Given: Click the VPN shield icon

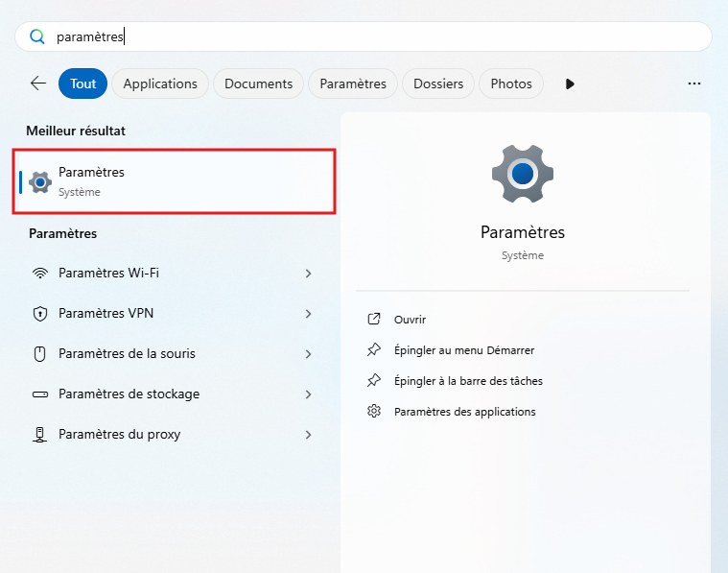Looking at the screenshot, I should coord(40,314).
